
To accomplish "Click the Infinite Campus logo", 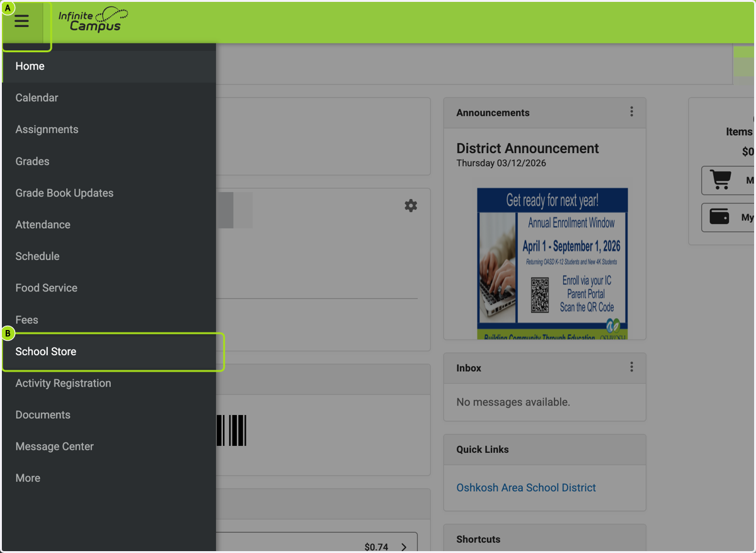I will point(93,20).
